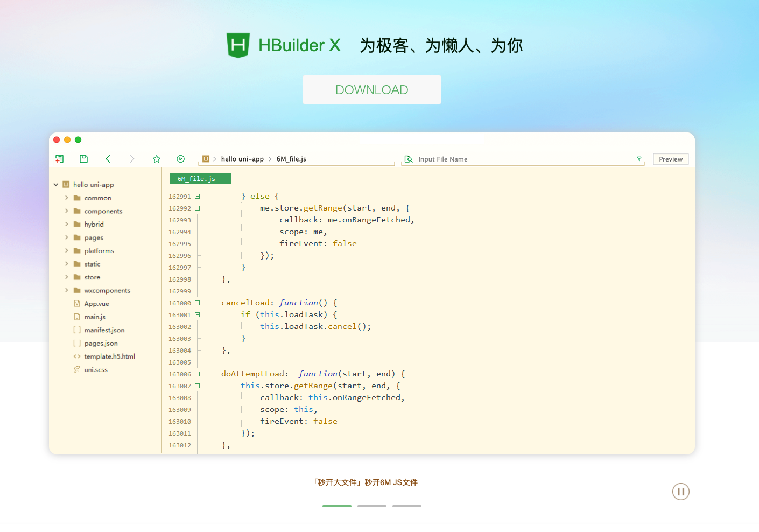Image resolution: width=759 pixels, height=532 pixels.
Task: Click the filter icon beside search field
Action: pos(639,159)
